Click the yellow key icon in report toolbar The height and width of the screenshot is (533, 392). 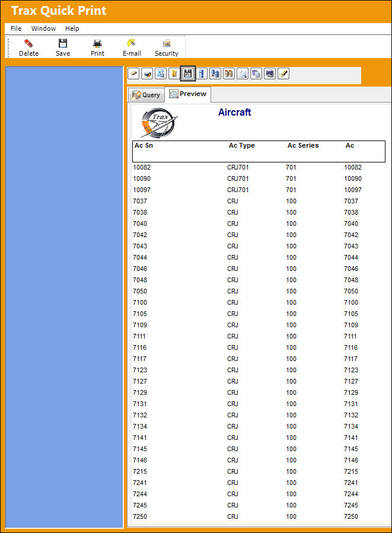pos(283,74)
